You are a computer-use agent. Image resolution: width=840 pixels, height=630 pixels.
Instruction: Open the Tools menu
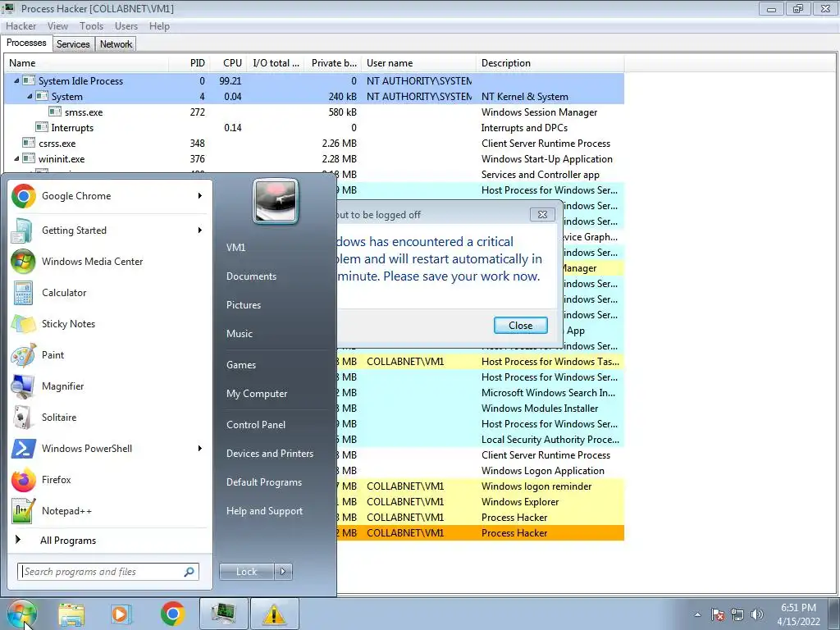coord(91,26)
